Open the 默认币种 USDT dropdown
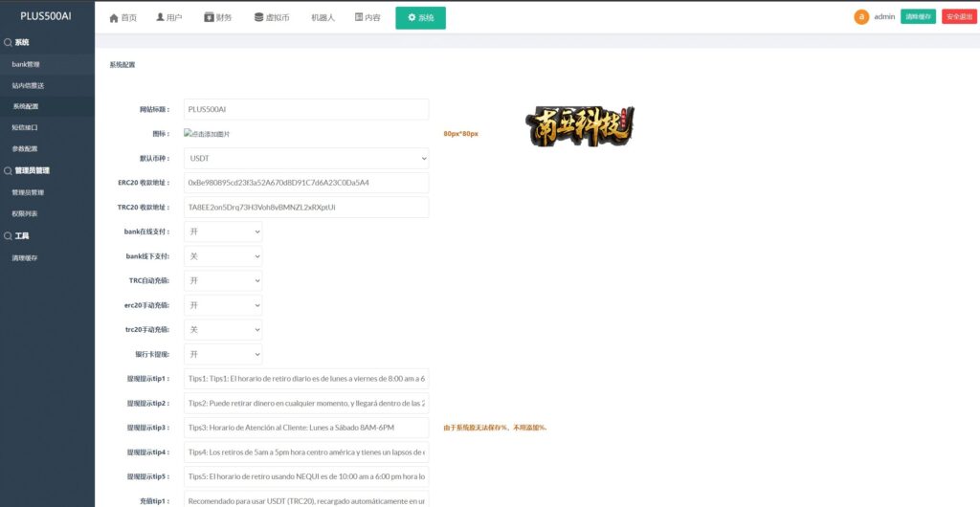Image resolution: width=980 pixels, height=507 pixels. click(x=306, y=159)
